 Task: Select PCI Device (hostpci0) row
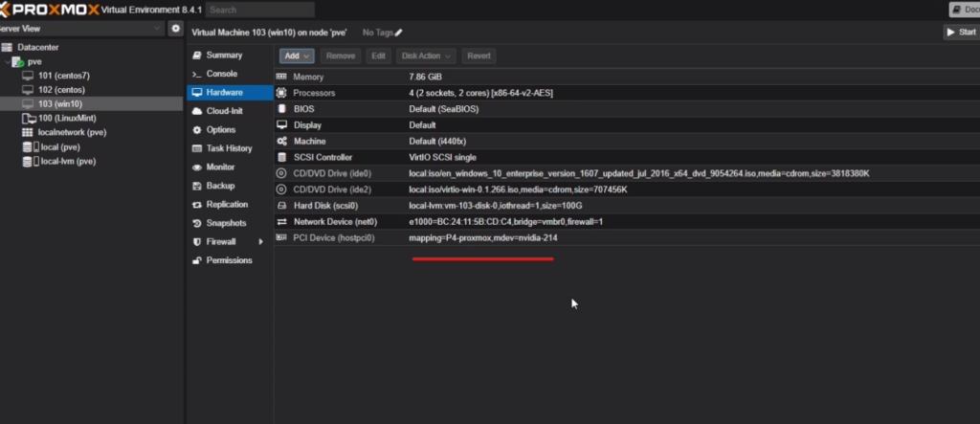(627, 237)
